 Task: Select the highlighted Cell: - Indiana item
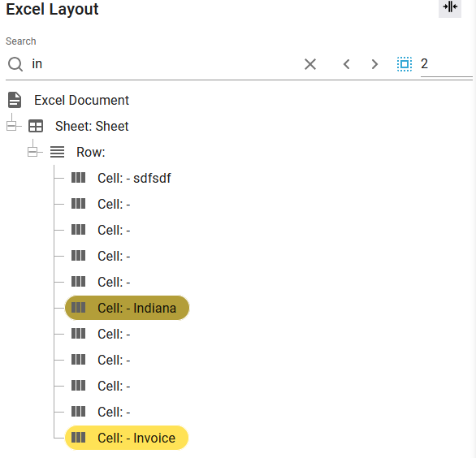tap(127, 308)
